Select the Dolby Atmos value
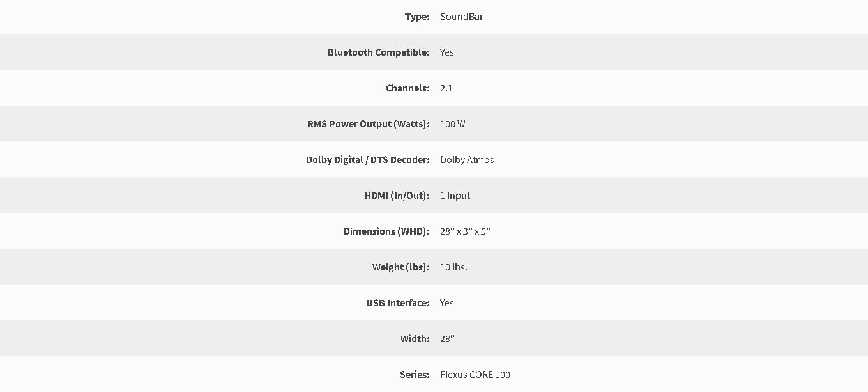Image resolution: width=868 pixels, height=392 pixels. coord(467,160)
